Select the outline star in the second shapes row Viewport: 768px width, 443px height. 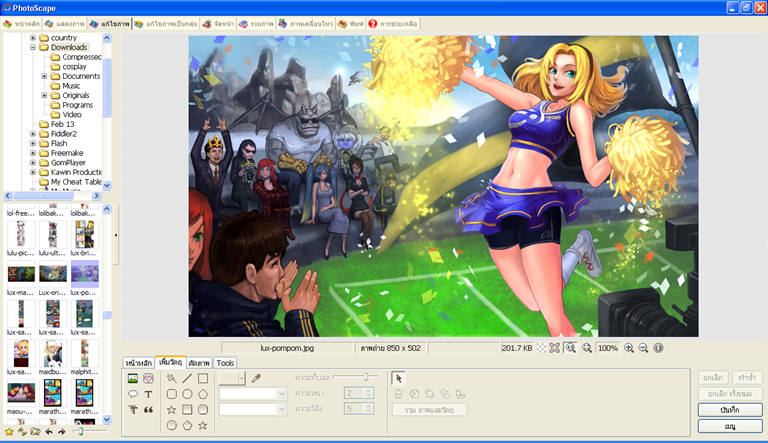[x=171, y=410]
